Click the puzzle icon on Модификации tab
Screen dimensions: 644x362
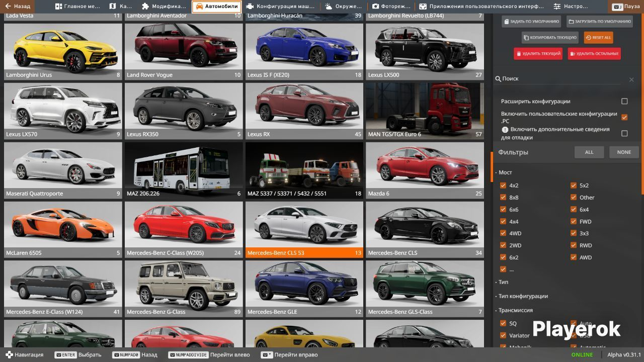click(145, 7)
